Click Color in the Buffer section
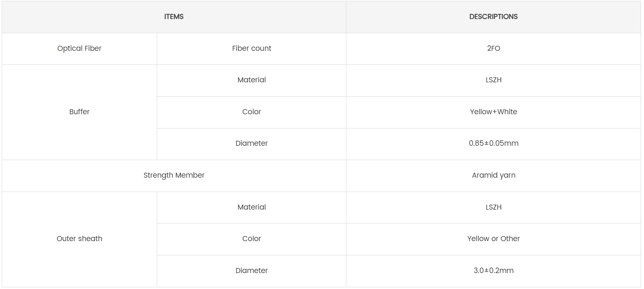The width and height of the screenshot is (644, 289). [251, 112]
